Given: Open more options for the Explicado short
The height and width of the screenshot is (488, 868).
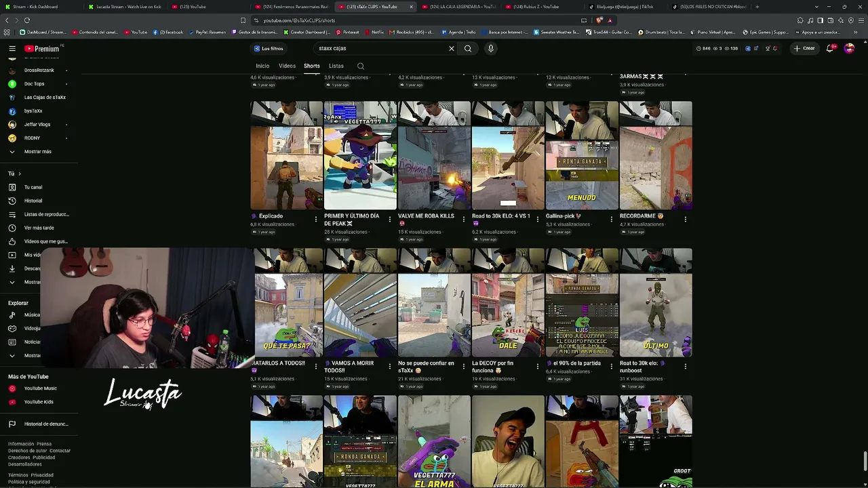Looking at the screenshot, I should (316, 219).
